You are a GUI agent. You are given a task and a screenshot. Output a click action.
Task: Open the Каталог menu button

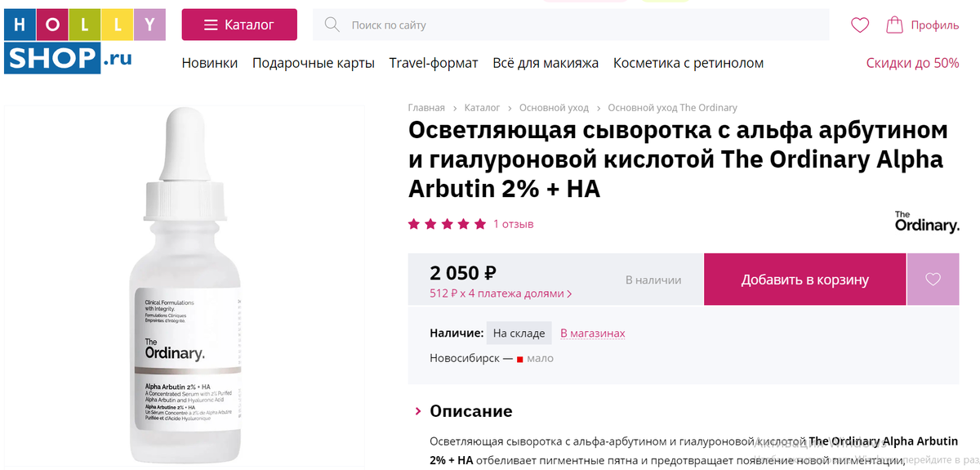pyautogui.click(x=239, y=25)
